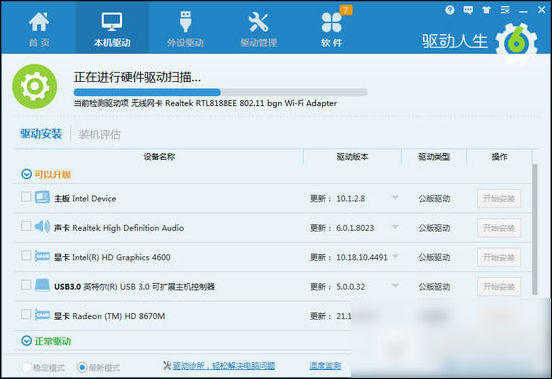
Task: Open the 首页 home icon
Action: pos(39,22)
